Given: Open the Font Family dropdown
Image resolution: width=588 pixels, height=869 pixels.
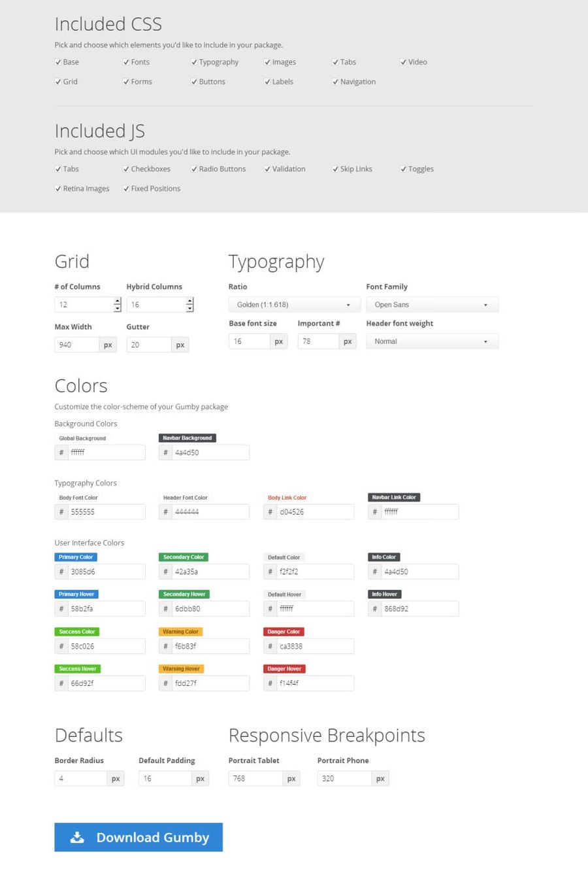Looking at the screenshot, I should [x=432, y=305].
